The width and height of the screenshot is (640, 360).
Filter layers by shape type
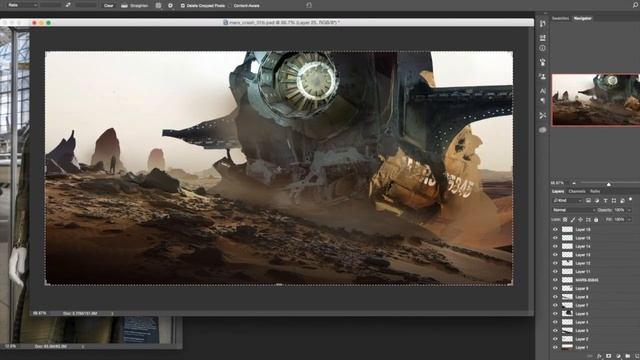pos(614,201)
